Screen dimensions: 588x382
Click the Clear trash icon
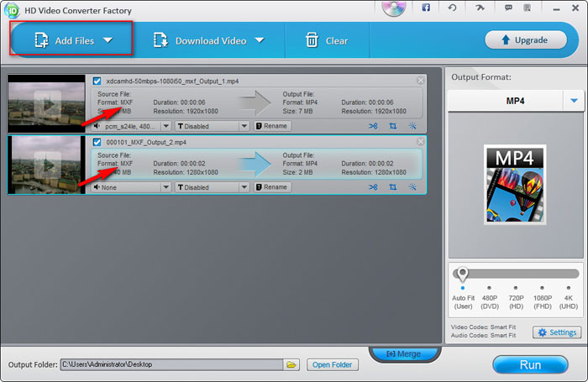click(312, 40)
